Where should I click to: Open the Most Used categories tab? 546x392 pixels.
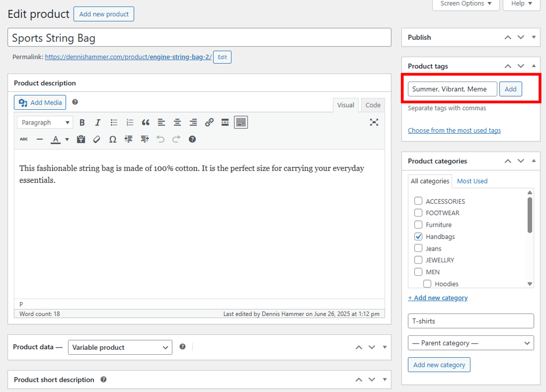click(x=472, y=181)
